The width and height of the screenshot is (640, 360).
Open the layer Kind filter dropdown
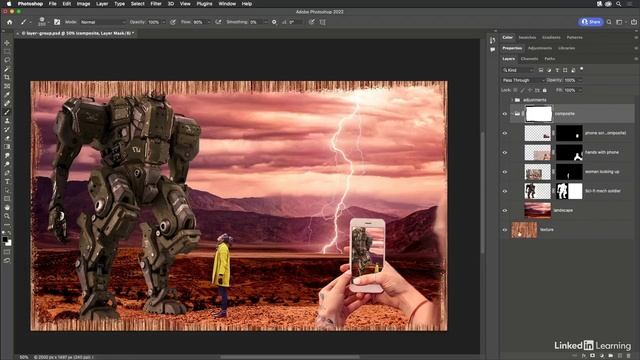(x=518, y=70)
